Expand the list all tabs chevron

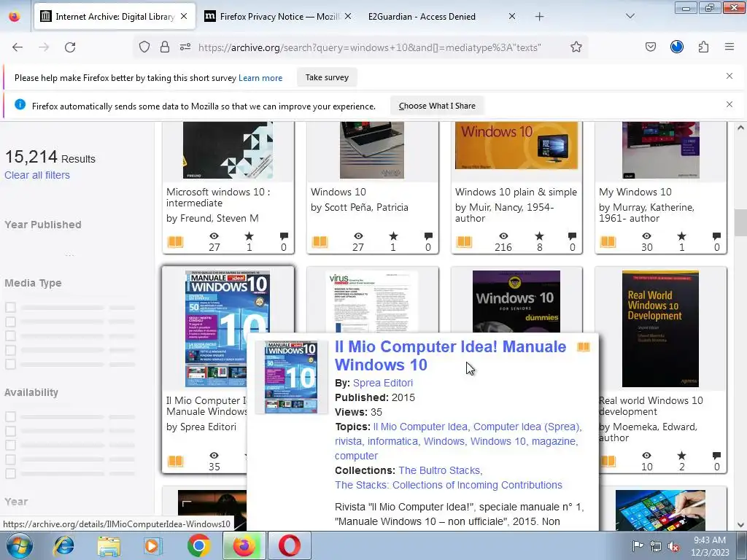tap(630, 16)
